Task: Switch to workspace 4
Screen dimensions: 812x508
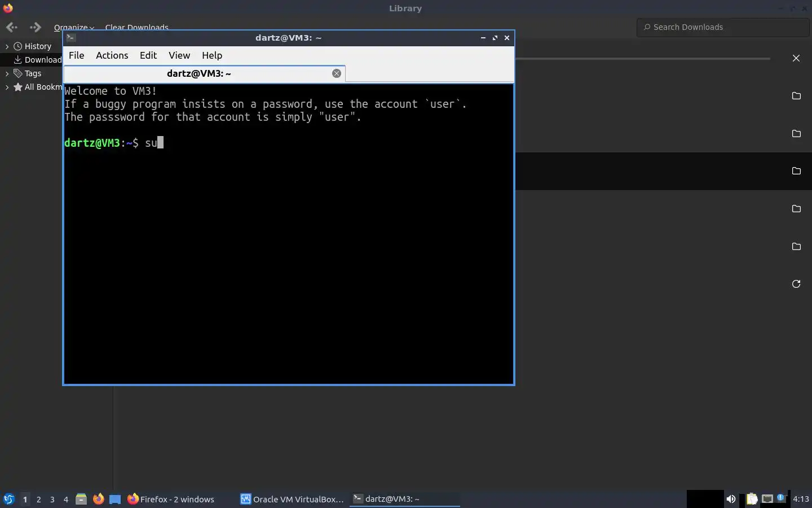Action: pos(65,499)
